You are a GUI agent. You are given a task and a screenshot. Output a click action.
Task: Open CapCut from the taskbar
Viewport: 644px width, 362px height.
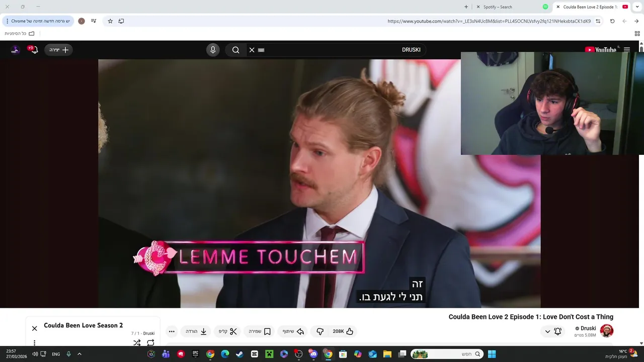pos(255,354)
